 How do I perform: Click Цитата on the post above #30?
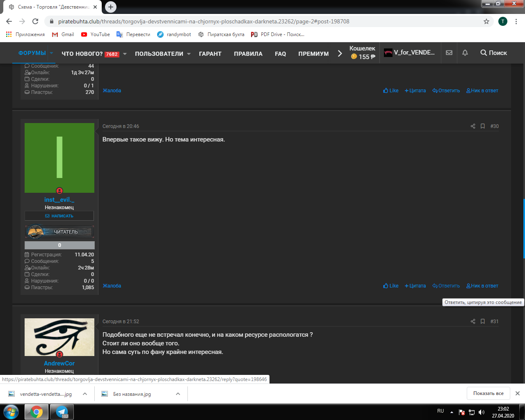coord(415,91)
